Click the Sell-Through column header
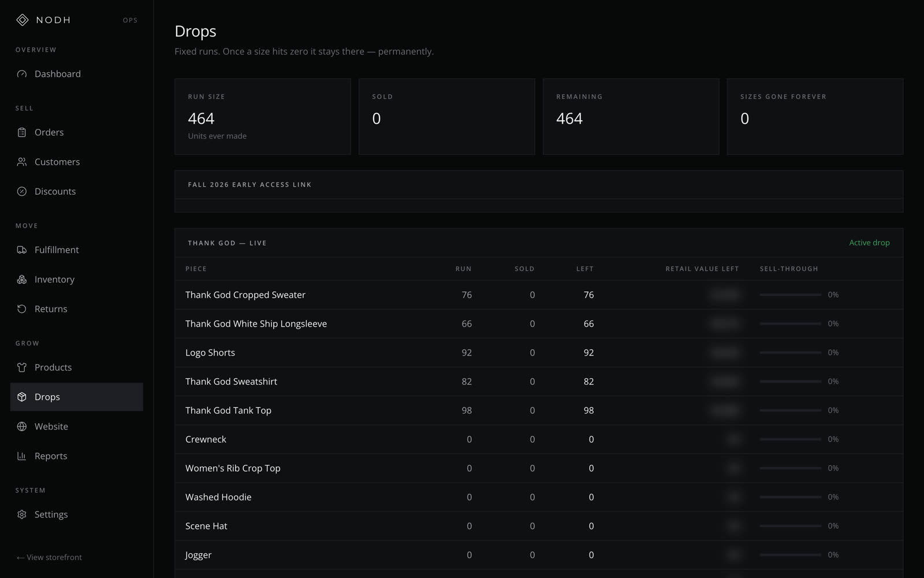The width and height of the screenshot is (924, 578). point(789,269)
